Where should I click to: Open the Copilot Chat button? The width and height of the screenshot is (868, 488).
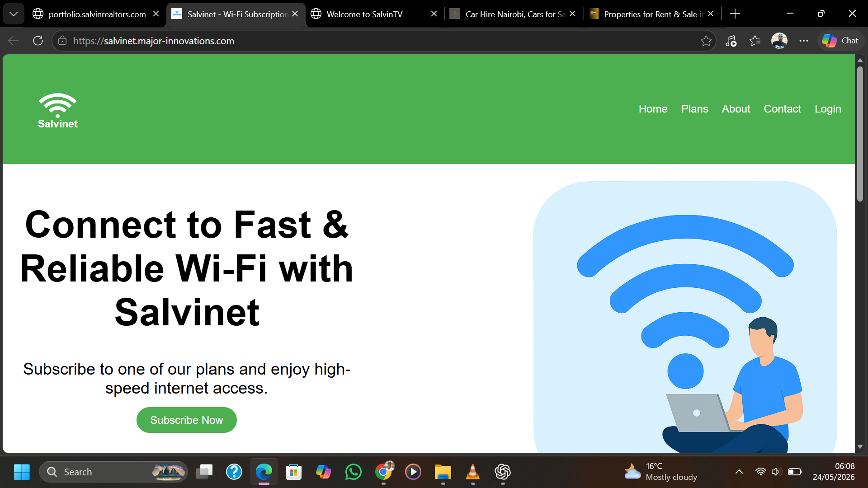840,41
